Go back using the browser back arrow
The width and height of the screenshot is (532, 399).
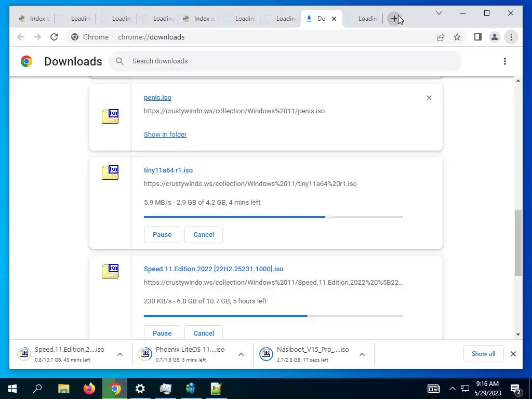[x=21, y=37]
